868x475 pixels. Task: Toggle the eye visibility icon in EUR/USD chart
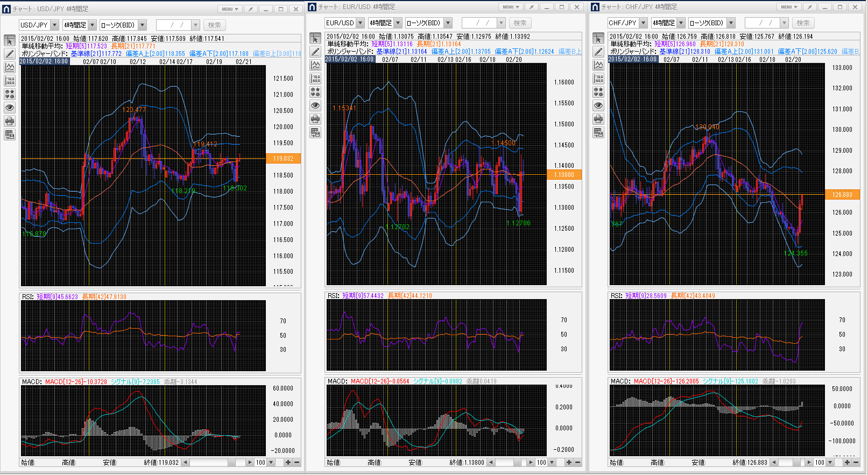click(315, 105)
